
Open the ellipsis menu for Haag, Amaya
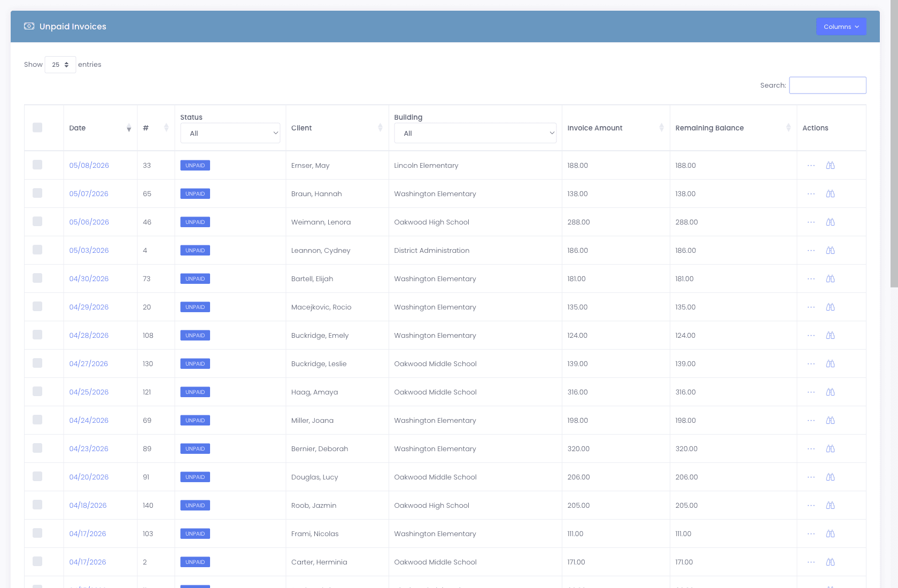811,392
